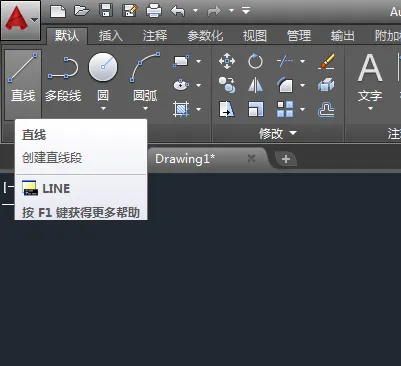Expand the 修改 panel dropdown
Viewport: 401px width, 366px height.
click(x=293, y=133)
